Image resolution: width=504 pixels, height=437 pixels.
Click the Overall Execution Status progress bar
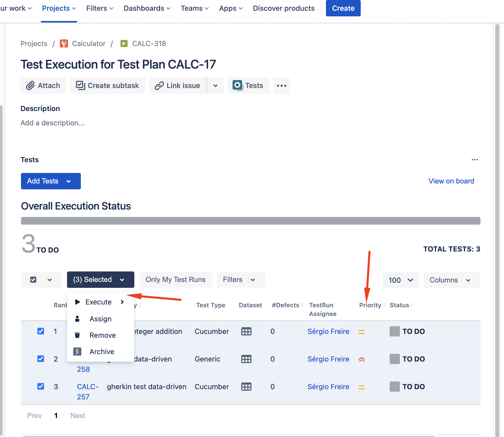[x=250, y=221]
